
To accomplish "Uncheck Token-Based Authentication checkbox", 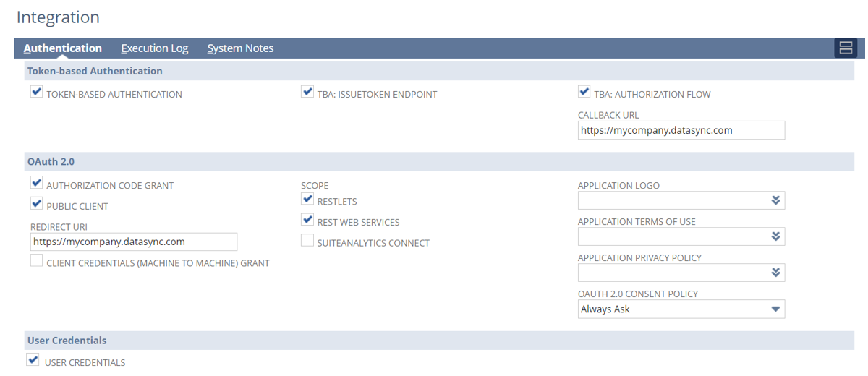I will coord(36,92).
